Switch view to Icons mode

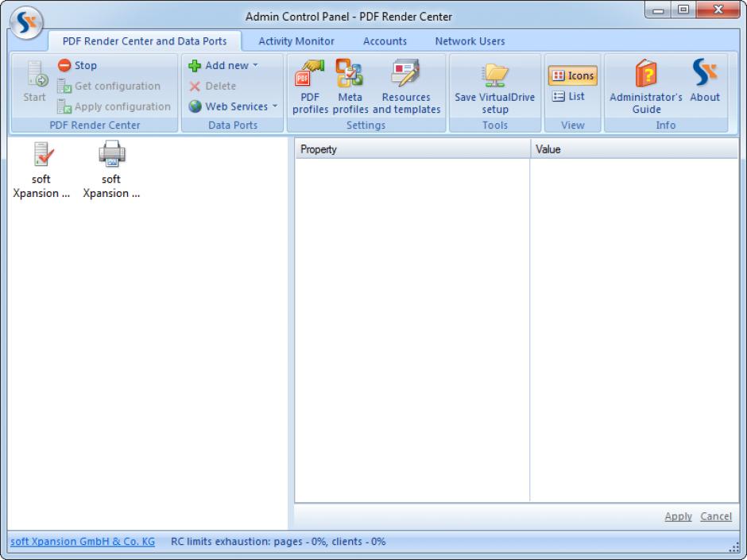[x=572, y=76]
